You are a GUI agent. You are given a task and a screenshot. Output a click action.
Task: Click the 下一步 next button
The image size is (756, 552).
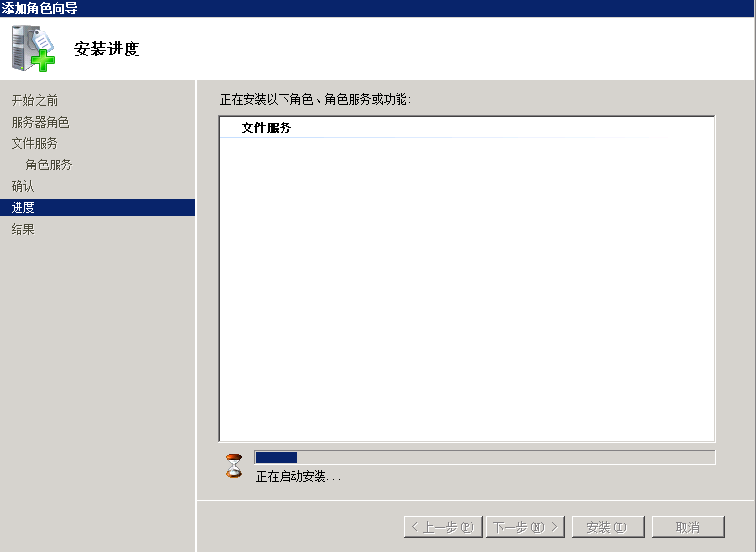click(x=525, y=527)
